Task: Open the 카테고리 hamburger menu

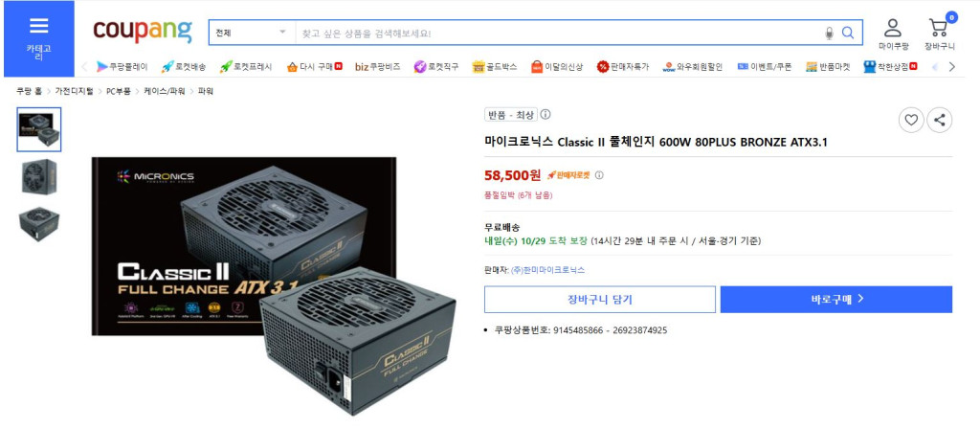Action: [x=38, y=38]
